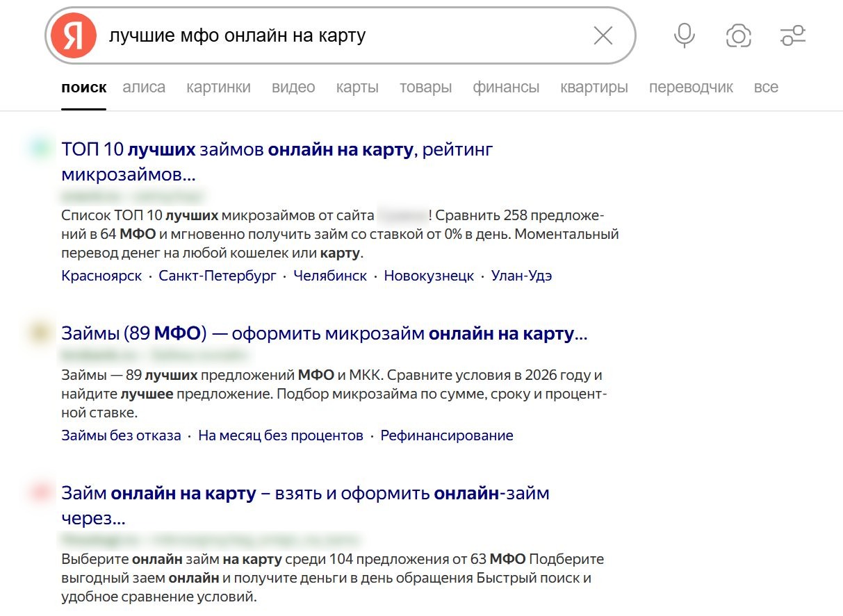The image size is (843, 616).
Task: Click the Yandex logo icon
Action: [x=73, y=35]
